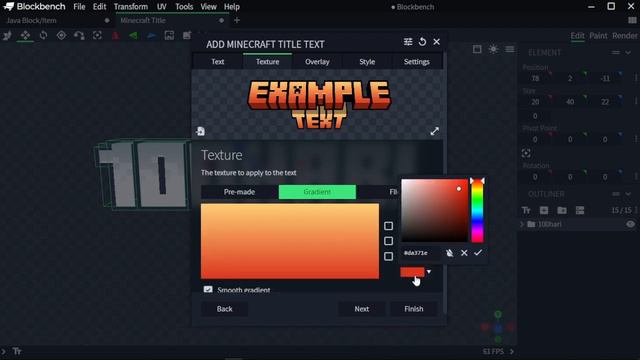640x360 pixels.
Task: Select the Pre-made texture option
Action: click(239, 192)
